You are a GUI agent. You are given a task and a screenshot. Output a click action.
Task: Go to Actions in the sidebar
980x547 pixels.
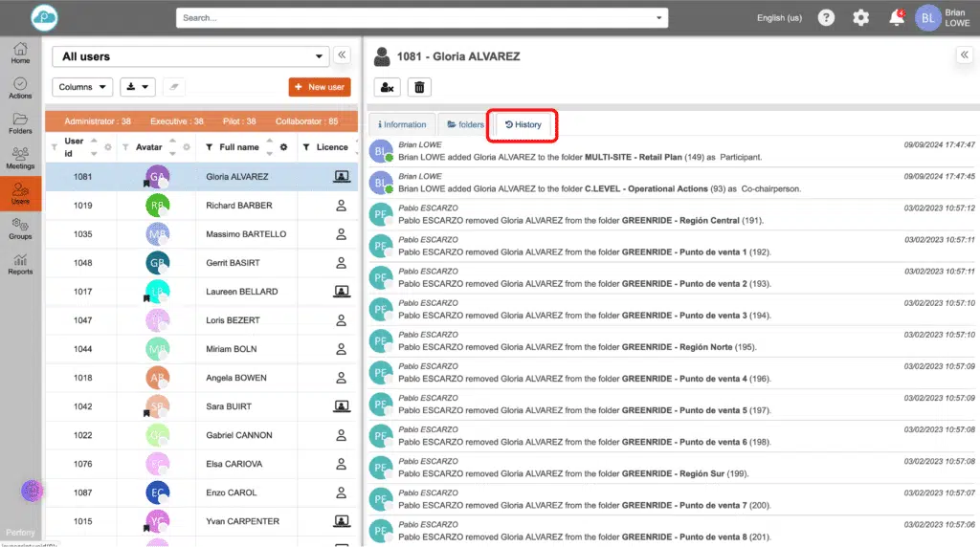pos(20,88)
